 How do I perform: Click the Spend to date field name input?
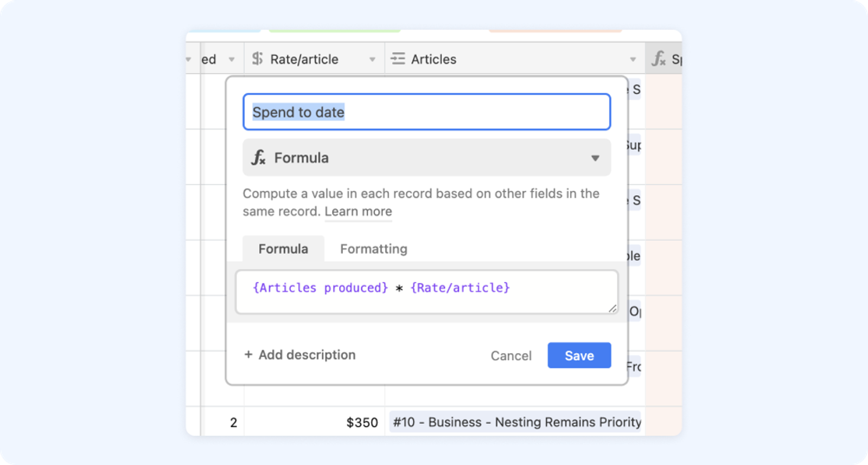tap(427, 112)
